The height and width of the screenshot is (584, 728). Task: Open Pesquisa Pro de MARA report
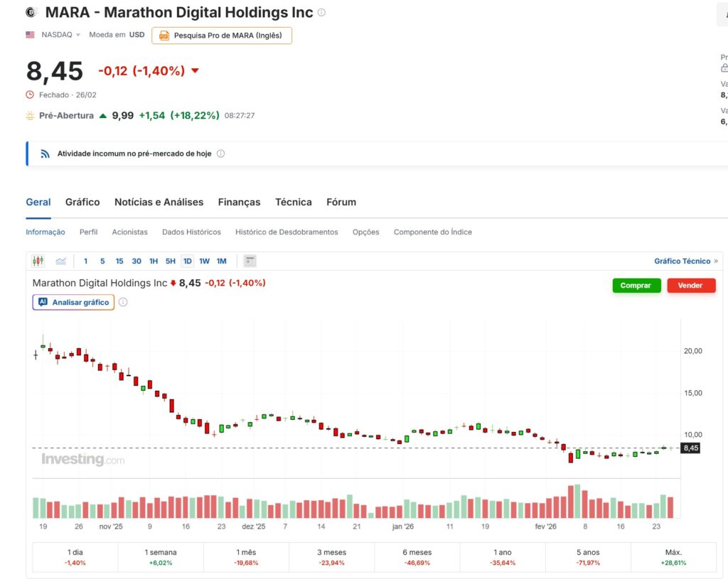[x=222, y=36]
